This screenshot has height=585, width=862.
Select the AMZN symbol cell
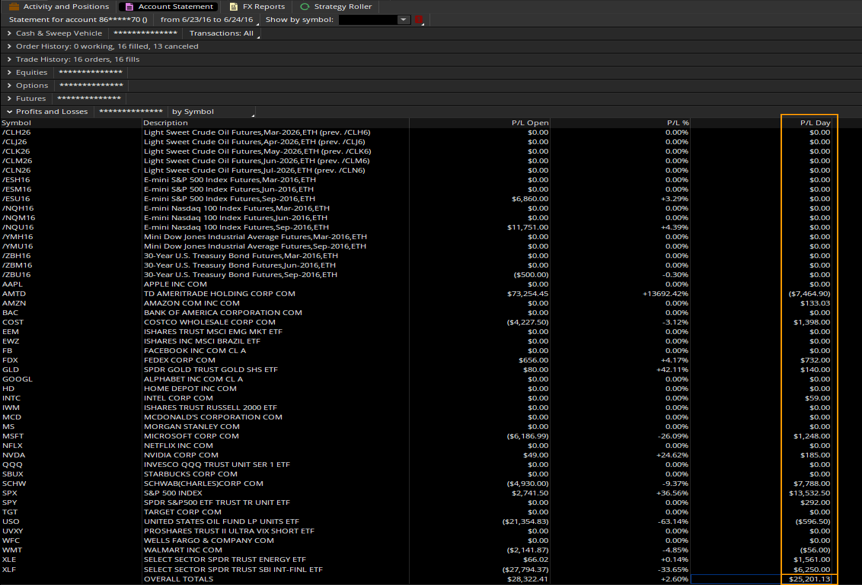click(14, 303)
